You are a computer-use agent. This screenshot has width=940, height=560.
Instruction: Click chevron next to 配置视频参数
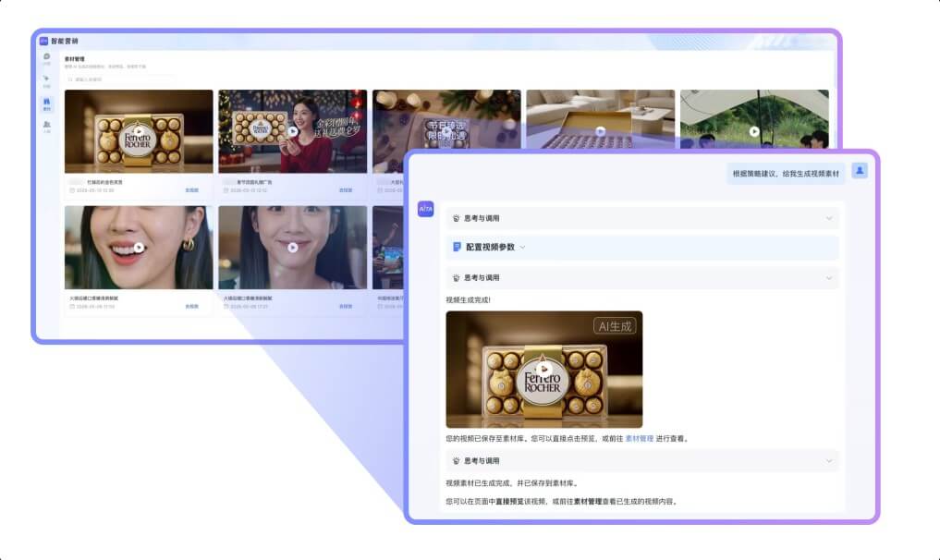[x=523, y=247]
